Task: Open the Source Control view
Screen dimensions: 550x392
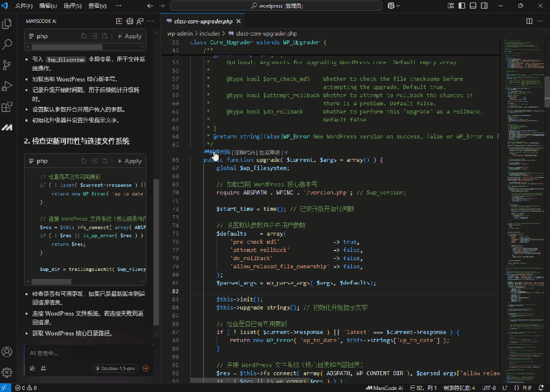Action: click(x=7, y=65)
